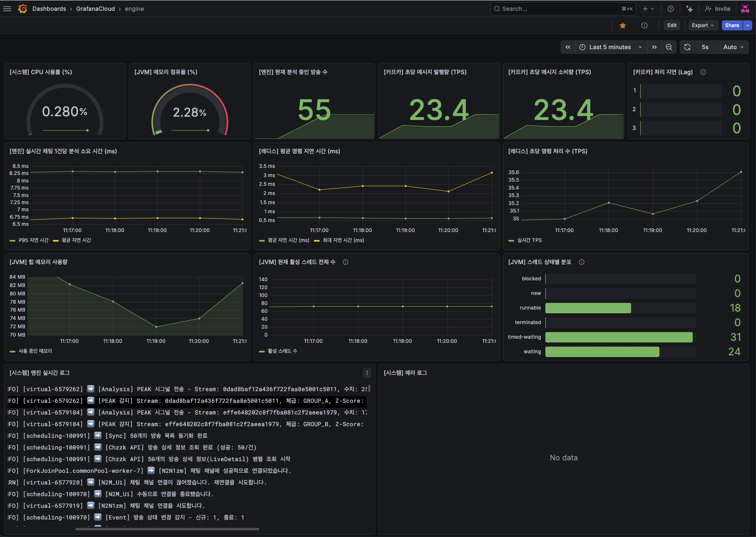The image size is (756, 537).
Task: Click the Share button
Action: click(732, 25)
